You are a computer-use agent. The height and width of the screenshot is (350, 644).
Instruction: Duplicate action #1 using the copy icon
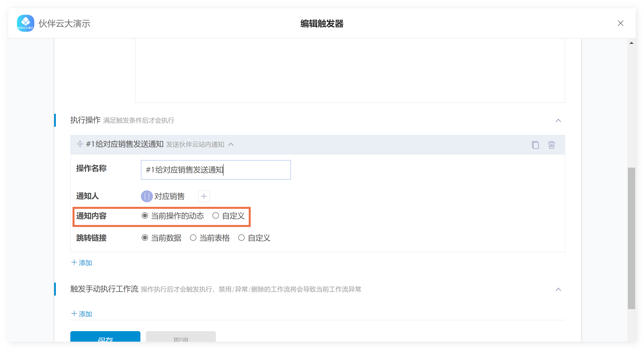535,145
